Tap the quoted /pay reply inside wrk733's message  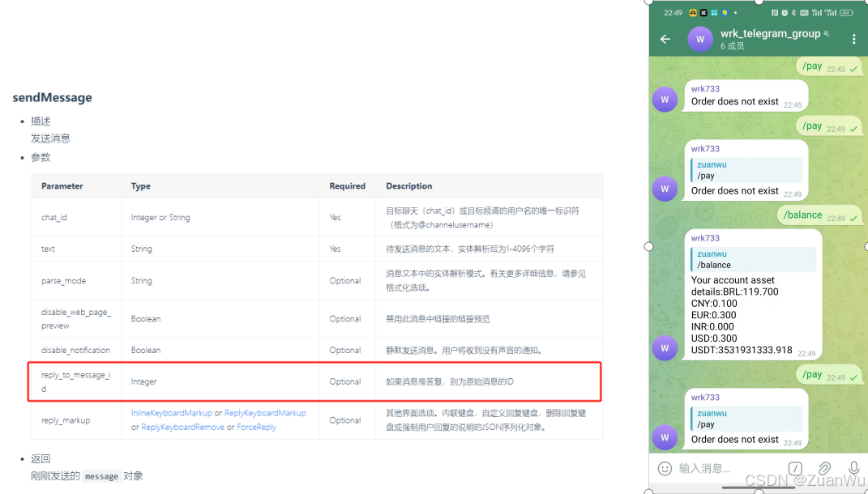tap(746, 170)
